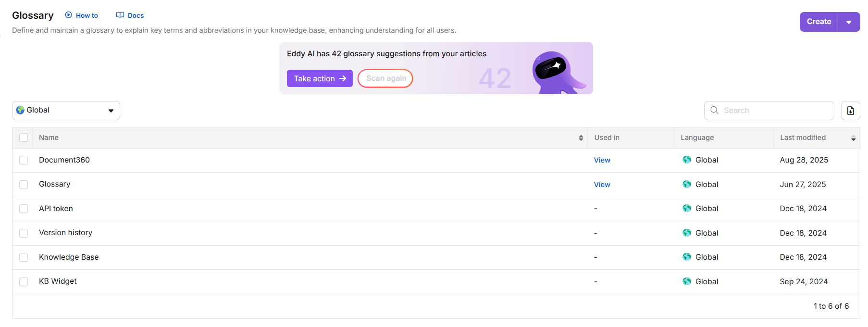
Task: Expand the Create button dropdown arrow
Action: 849,22
